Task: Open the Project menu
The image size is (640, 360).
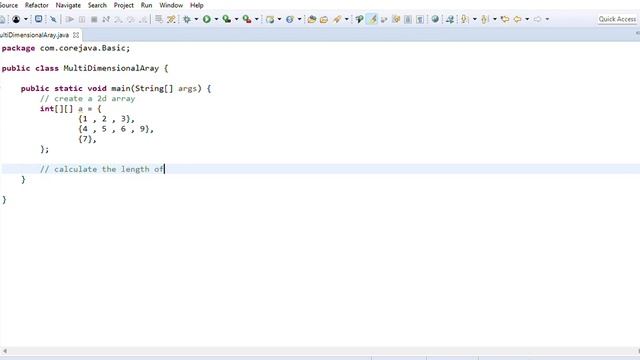Action: (x=124, y=5)
